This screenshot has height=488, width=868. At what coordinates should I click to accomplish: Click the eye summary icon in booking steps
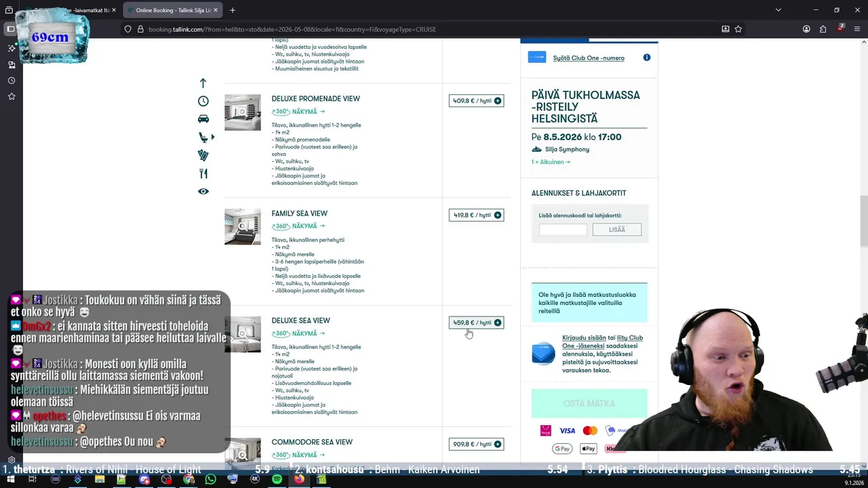203,191
